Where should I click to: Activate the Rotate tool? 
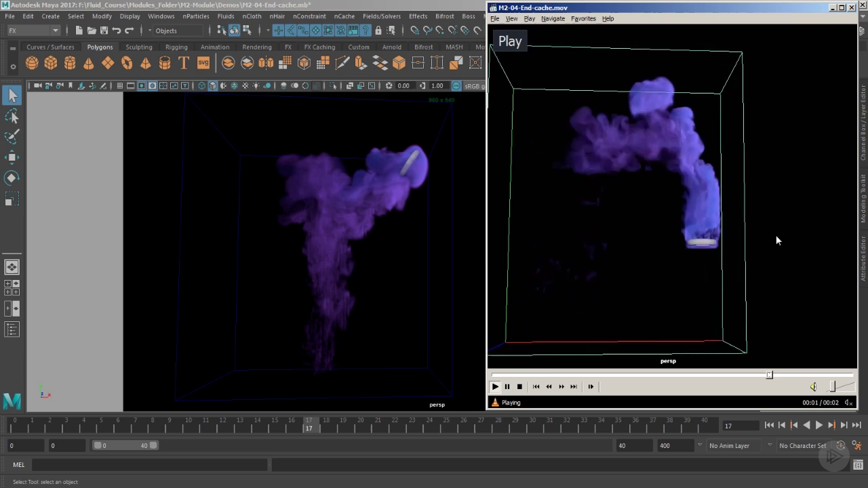(12, 178)
